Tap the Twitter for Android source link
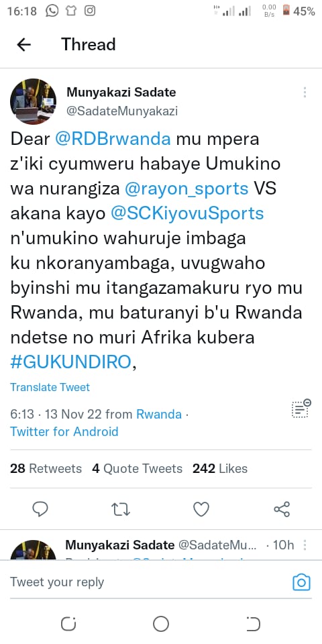322x644 pixels. click(x=64, y=431)
